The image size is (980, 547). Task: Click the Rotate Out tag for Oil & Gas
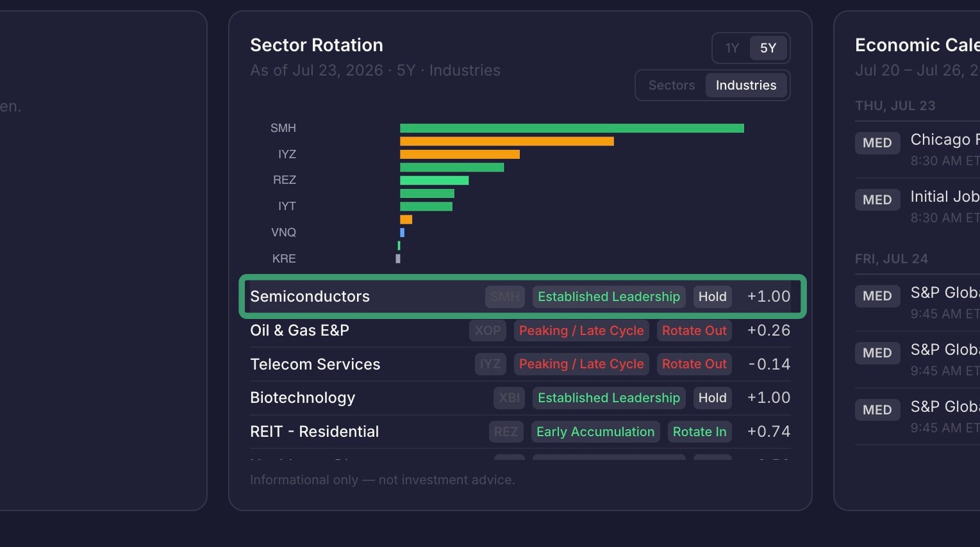click(x=694, y=331)
